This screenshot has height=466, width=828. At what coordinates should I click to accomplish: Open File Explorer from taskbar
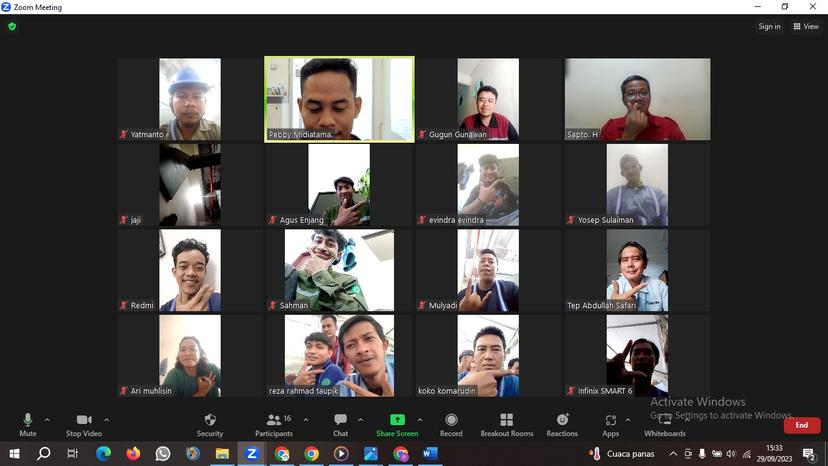222,453
